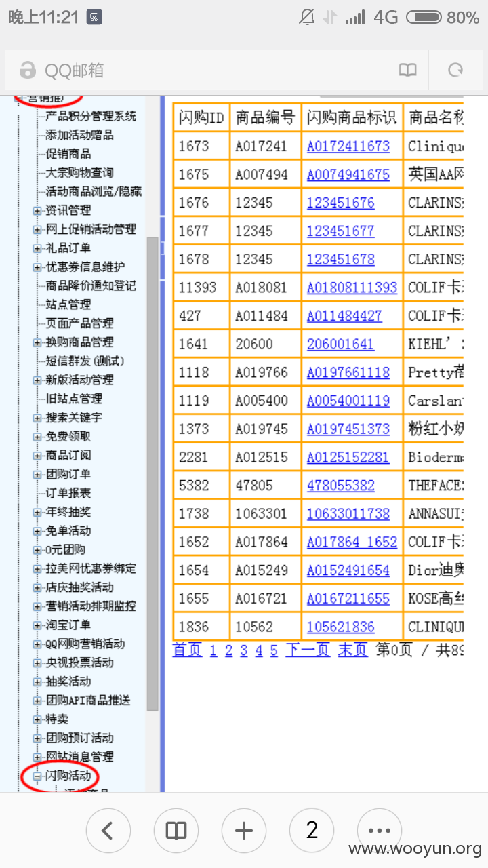This screenshot has height=868, width=488.
Task: Expand the 淘宝订单 tree node
Action: (x=37, y=625)
